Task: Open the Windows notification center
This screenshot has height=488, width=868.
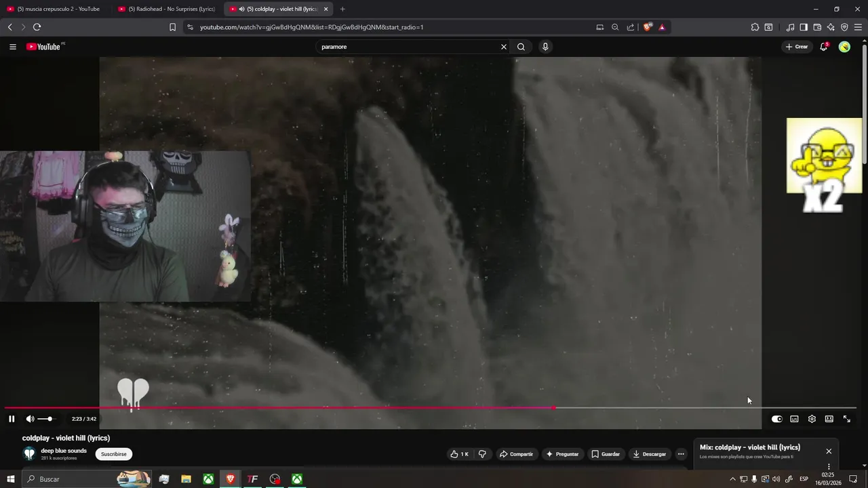Action: (x=853, y=479)
